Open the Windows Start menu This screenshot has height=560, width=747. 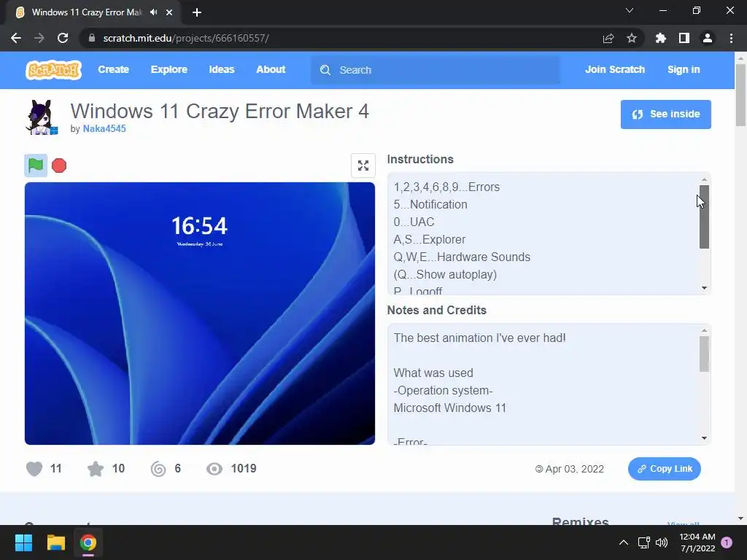(23, 542)
